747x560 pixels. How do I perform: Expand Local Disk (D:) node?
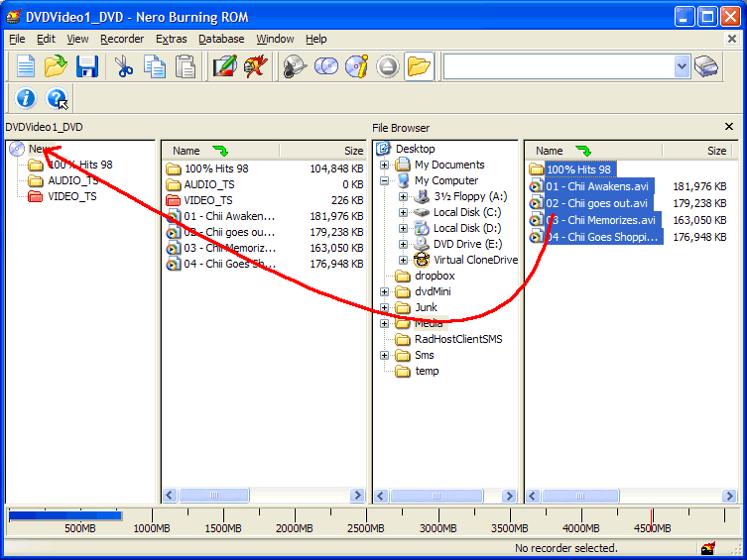point(403,228)
